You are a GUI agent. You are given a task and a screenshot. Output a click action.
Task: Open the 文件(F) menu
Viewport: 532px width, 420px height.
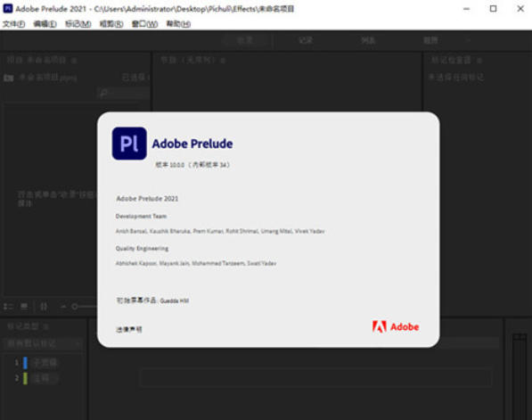click(x=14, y=24)
